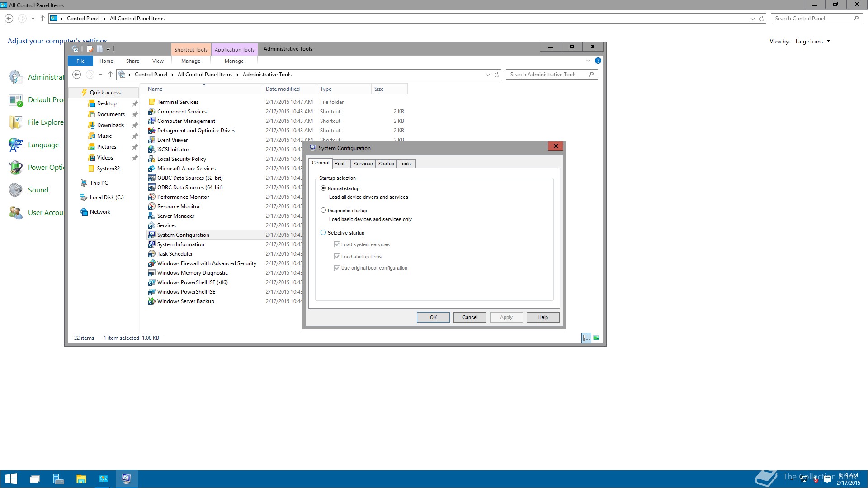This screenshot has width=868, height=488.
Task: Select Windows Firewall with Advanced Security icon
Action: 152,263
